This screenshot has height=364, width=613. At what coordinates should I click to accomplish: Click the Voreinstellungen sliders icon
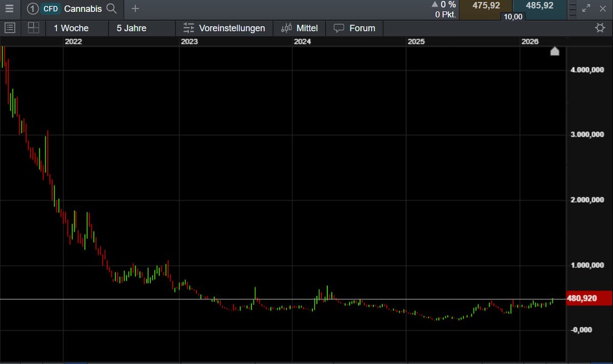[x=189, y=28]
